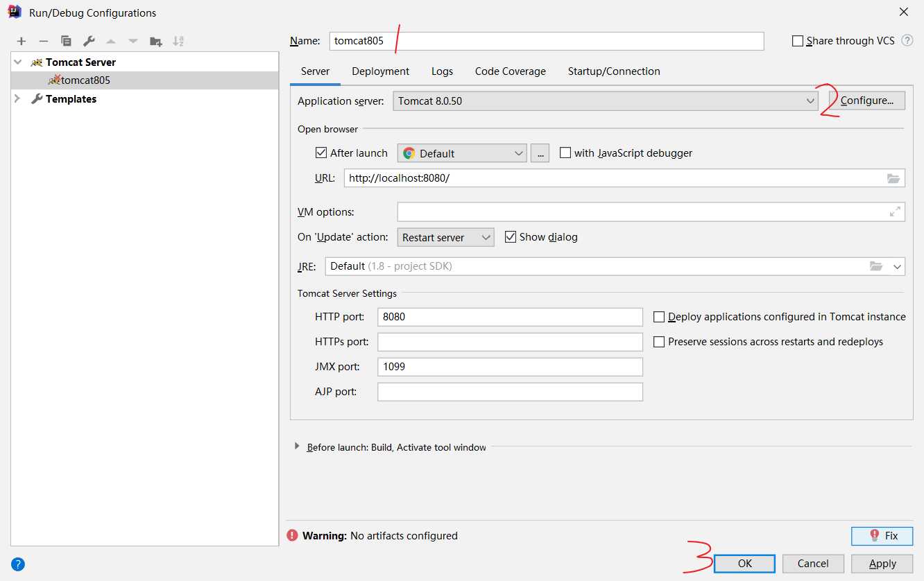924x581 pixels.
Task: Enable Preserve sessions across restarts and redeploys
Action: [659, 342]
